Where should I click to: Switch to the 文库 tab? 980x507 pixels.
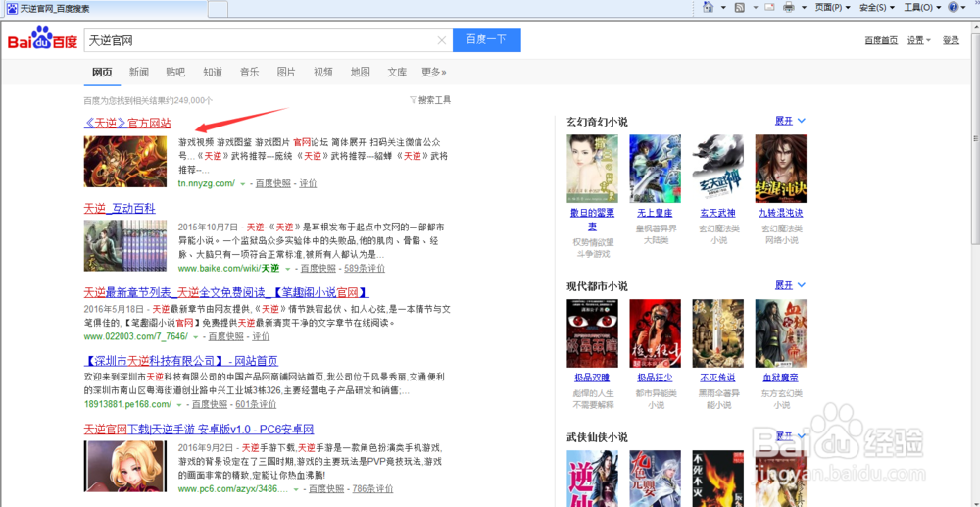pos(397,72)
